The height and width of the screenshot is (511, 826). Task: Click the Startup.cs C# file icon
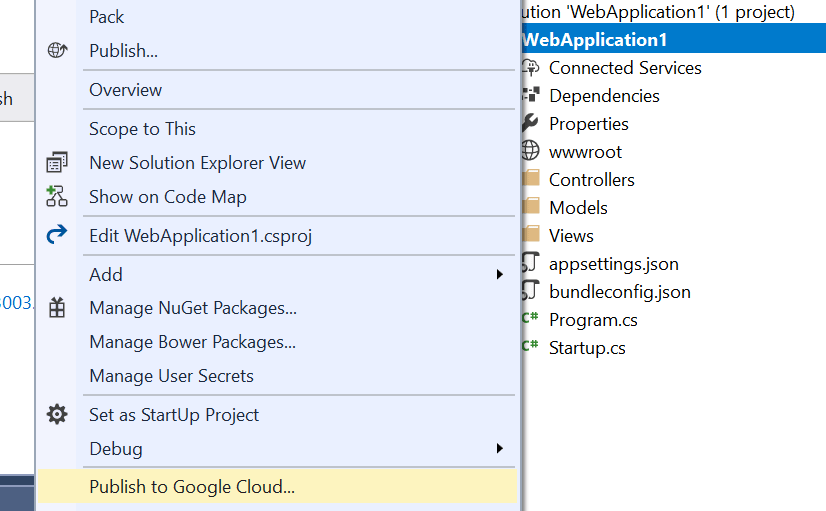click(x=530, y=346)
